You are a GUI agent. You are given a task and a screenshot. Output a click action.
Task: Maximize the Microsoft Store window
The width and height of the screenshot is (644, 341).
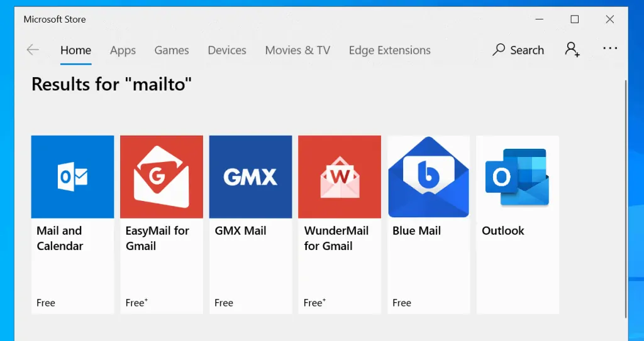(x=574, y=19)
